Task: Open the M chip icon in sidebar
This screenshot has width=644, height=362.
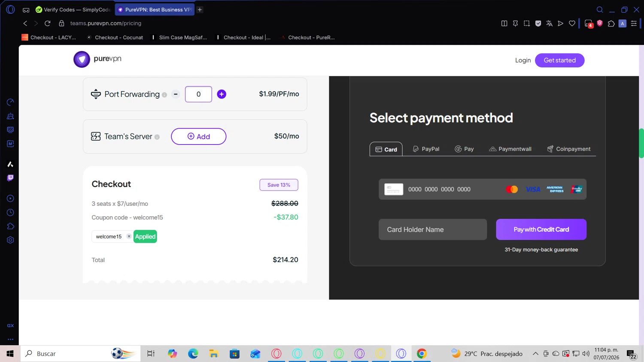Action: pyautogui.click(x=10, y=144)
